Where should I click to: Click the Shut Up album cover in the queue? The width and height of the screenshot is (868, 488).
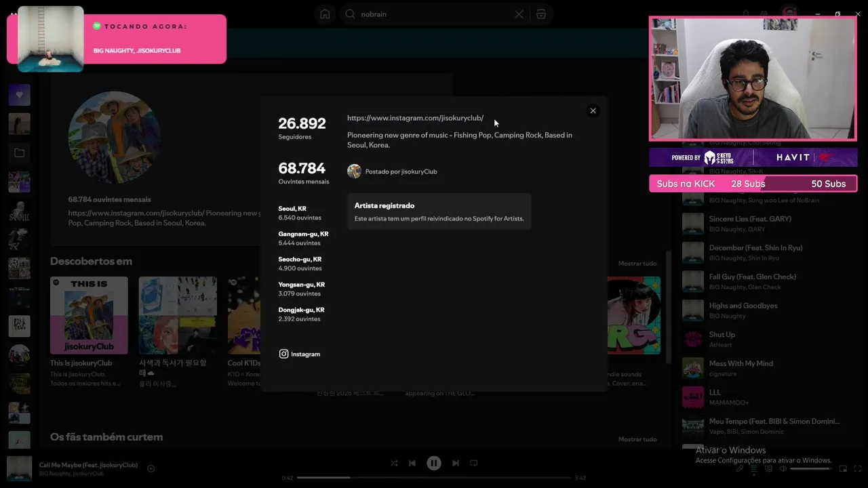(x=692, y=340)
